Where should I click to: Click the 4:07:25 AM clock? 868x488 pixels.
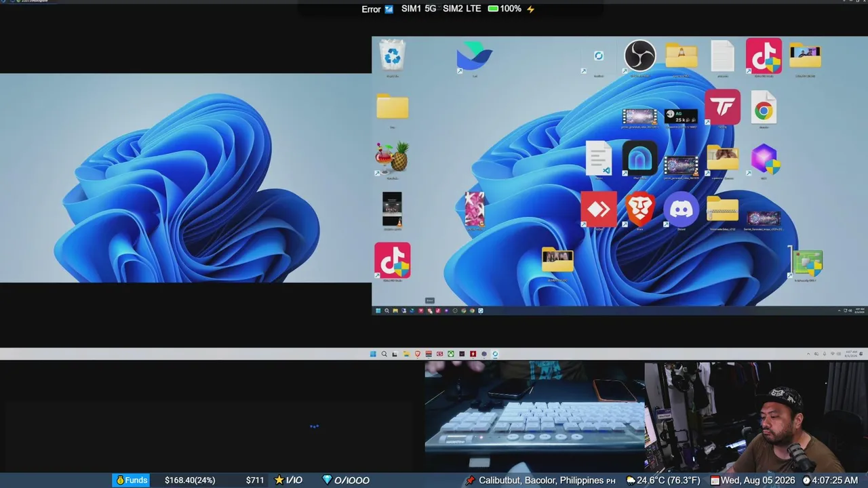point(835,480)
